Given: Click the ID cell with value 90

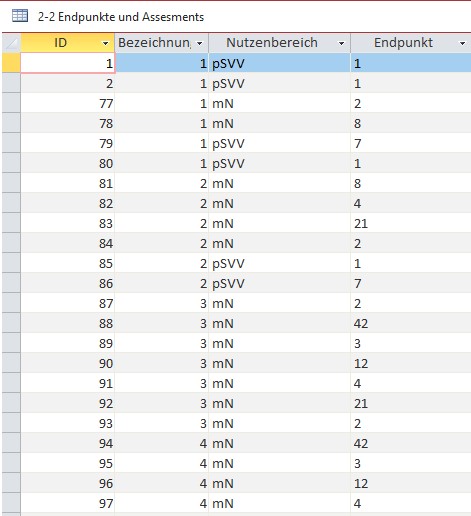Looking at the screenshot, I should [x=68, y=363].
